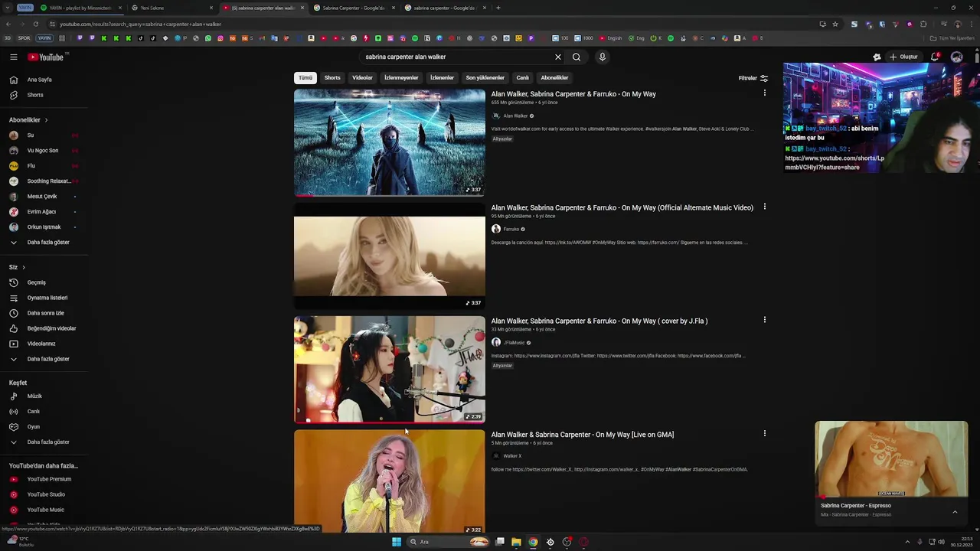The height and width of the screenshot is (551, 980).
Task: Open Walker X channel link
Action: (512, 456)
